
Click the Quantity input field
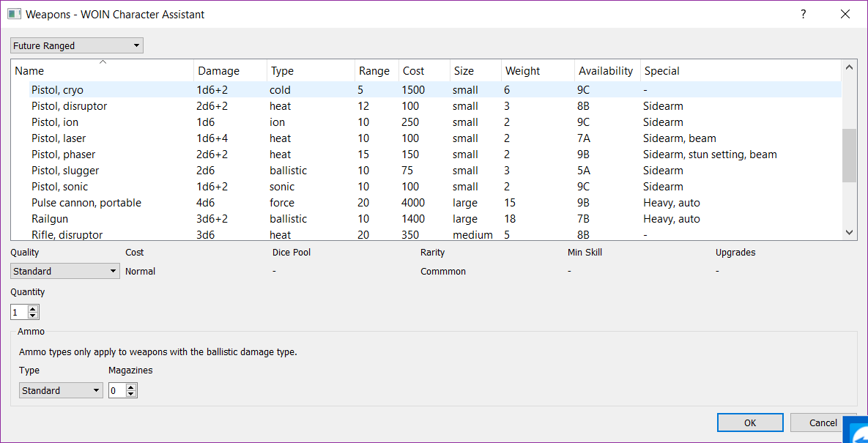[x=19, y=313]
